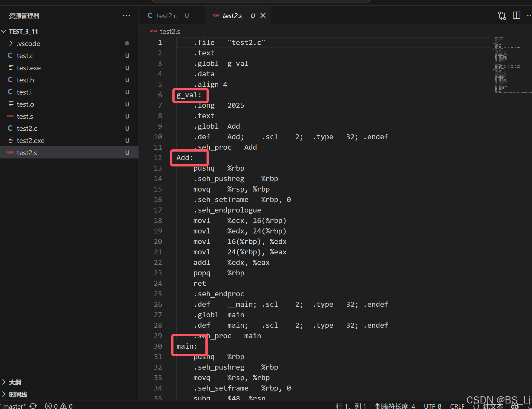Open the errors and warnings problems indicator
The width and height of the screenshot is (532, 409).
click(59, 406)
